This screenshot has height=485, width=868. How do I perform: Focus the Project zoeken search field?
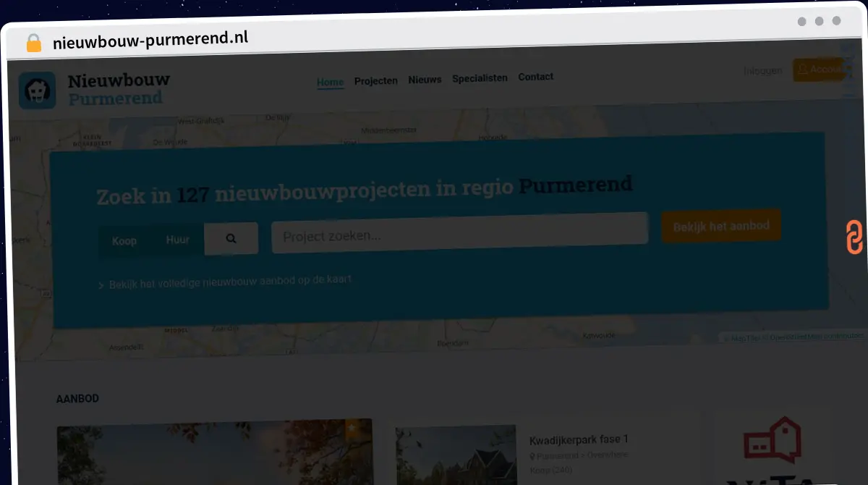pos(459,232)
